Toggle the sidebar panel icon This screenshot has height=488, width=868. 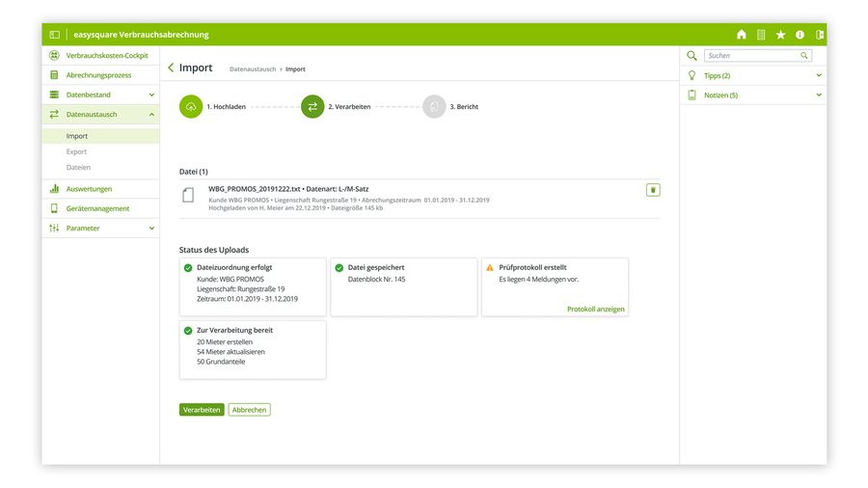coord(55,35)
